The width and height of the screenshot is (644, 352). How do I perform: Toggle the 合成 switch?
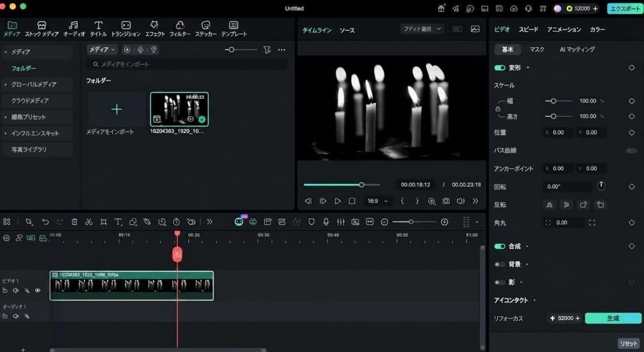coord(499,246)
